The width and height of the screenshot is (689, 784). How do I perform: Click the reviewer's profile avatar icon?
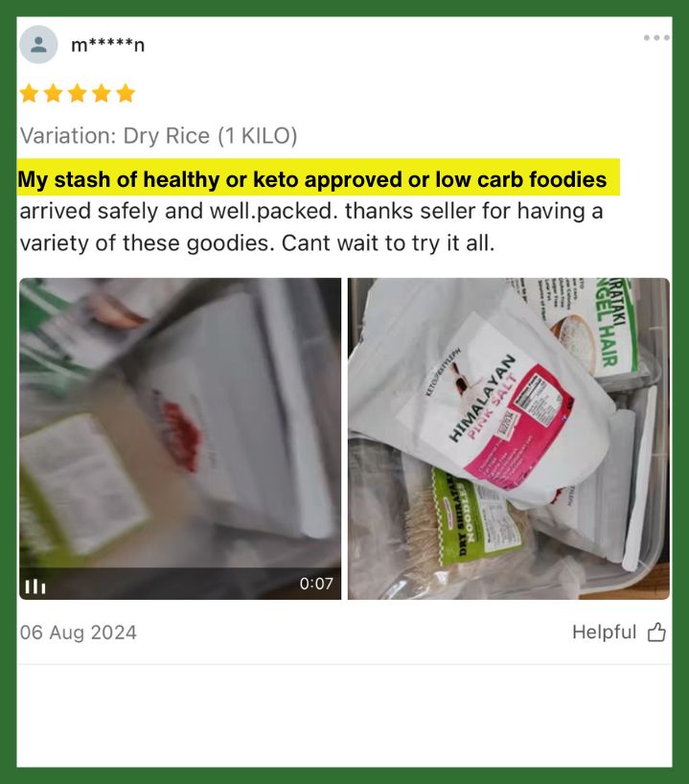point(38,44)
